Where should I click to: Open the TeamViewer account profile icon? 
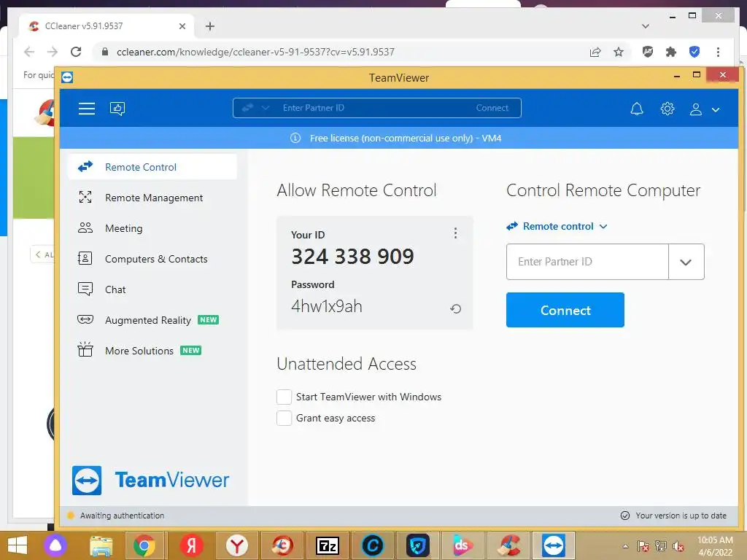[695, 109]
